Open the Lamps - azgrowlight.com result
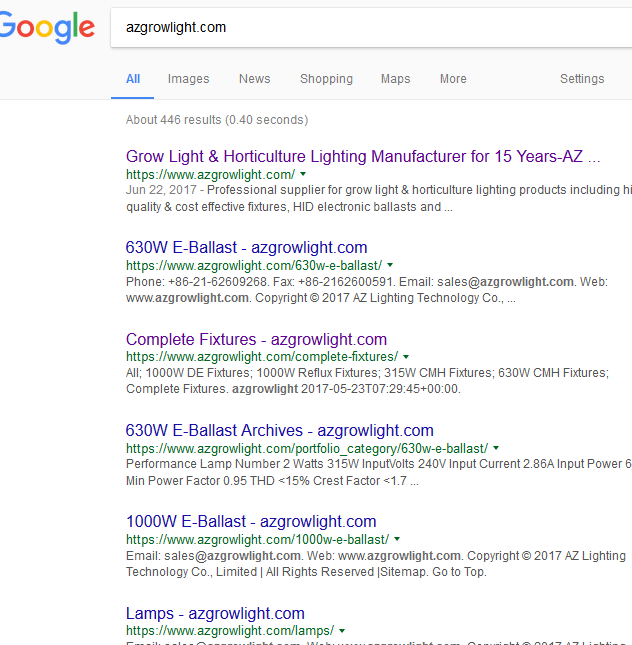The image size is (632, 645). 215,613
